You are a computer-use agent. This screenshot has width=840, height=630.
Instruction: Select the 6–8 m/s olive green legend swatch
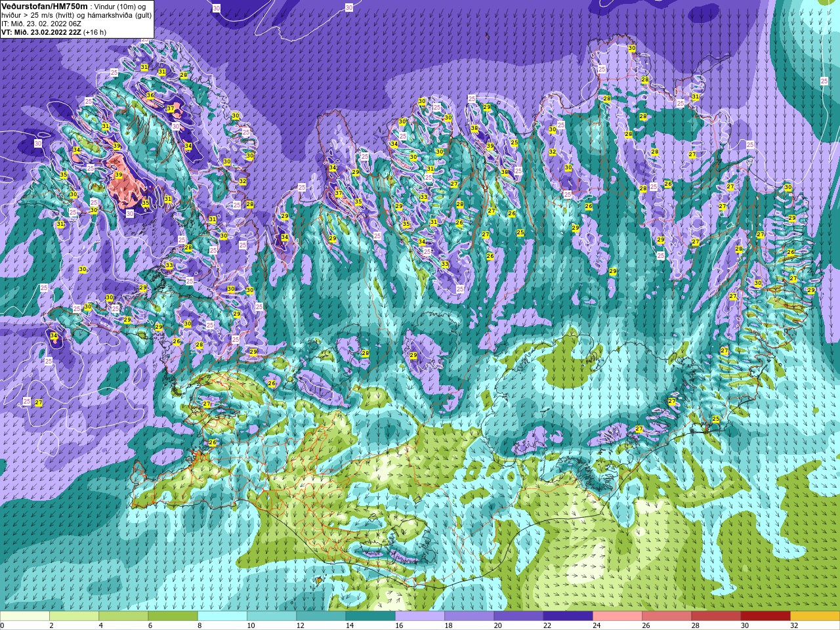click(x=173, y=616)
